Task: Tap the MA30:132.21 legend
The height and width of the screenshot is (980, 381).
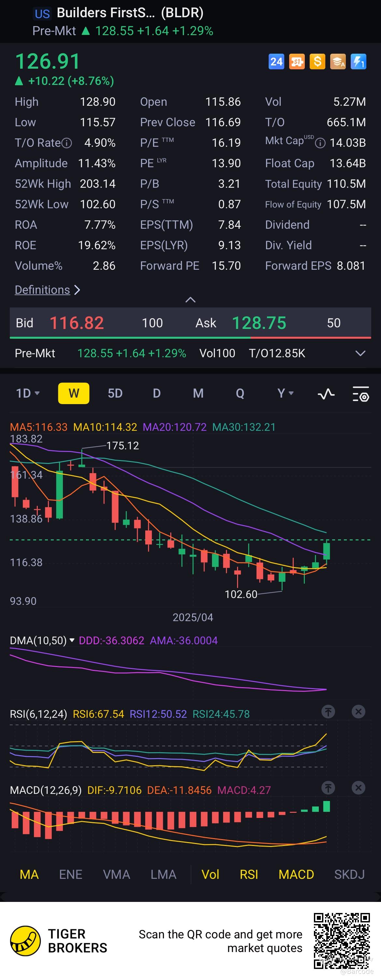Action: click(244, 427)
